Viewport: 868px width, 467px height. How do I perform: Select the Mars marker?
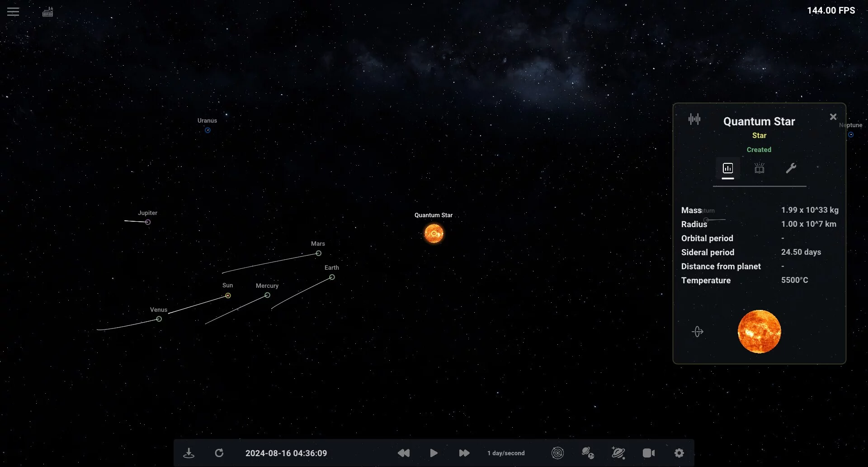pyautogui.click(x=319, y=253)
